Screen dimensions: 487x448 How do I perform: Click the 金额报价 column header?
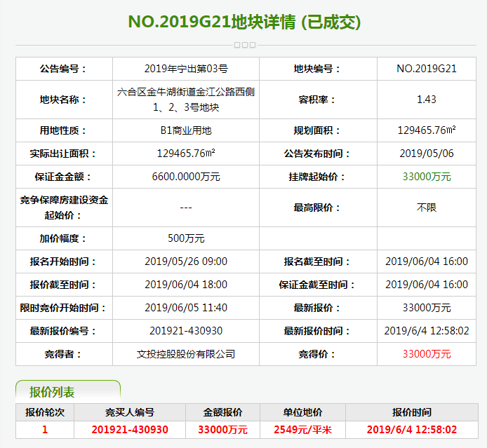pos(222,412)
